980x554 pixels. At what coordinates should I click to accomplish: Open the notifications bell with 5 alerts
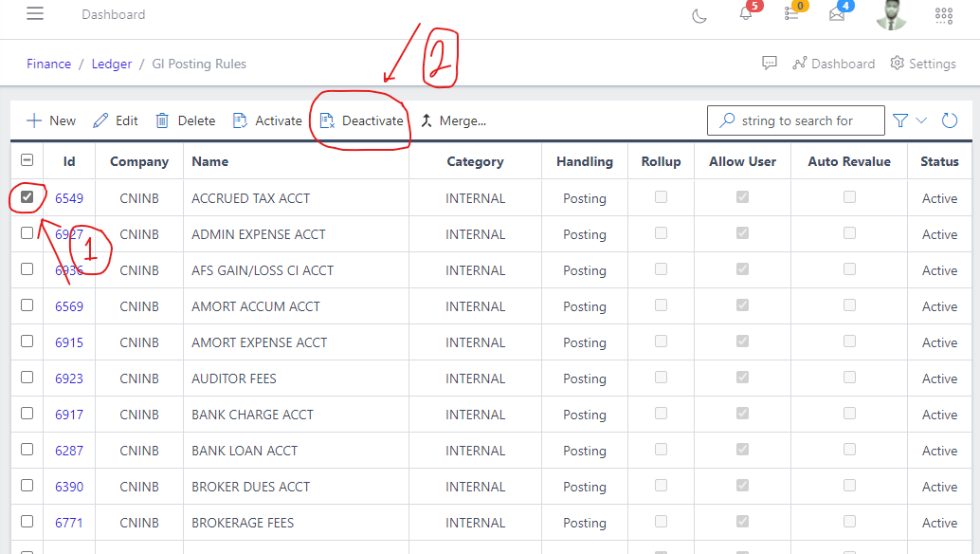[x=747, y=16]
